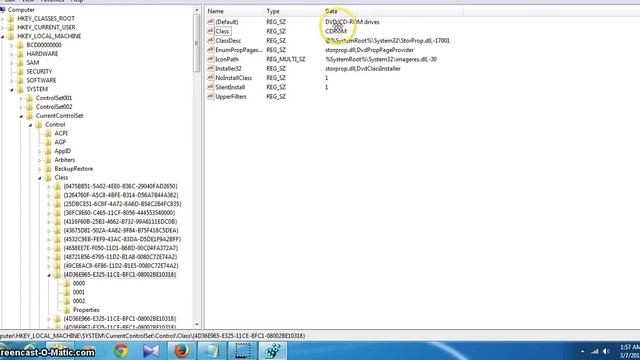Expand the HKEY_CURRENT_USER key

[3, 27]
